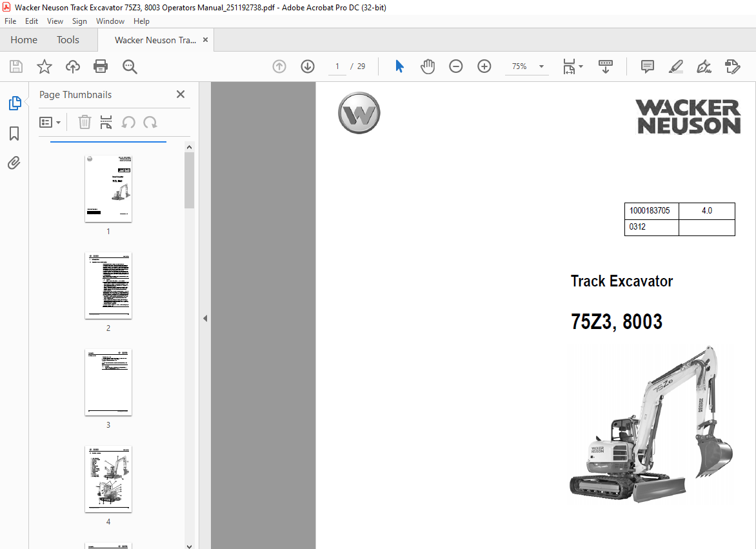
Task: Switch to the Home tab
Action: (x=24, y=40)
